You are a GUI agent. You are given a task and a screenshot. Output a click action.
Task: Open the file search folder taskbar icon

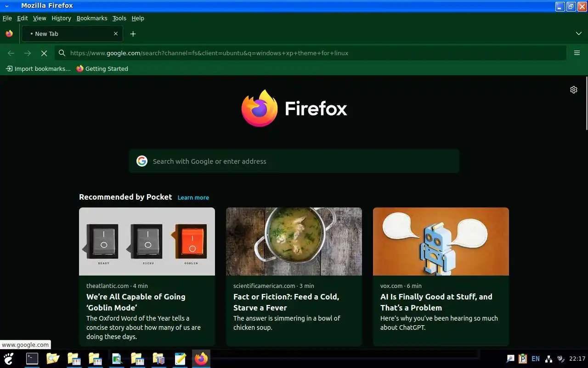pos(53,358)
